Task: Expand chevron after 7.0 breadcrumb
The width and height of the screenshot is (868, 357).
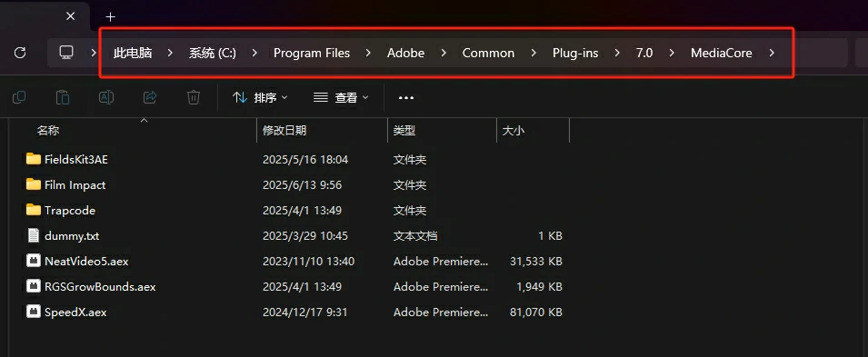Action: 672,53
